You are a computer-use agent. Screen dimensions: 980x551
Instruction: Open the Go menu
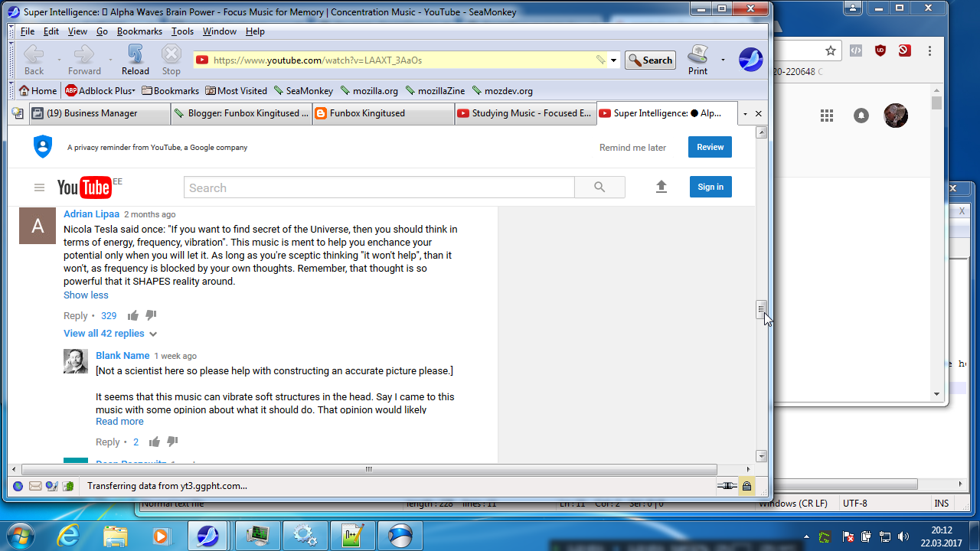coord(102,31)
